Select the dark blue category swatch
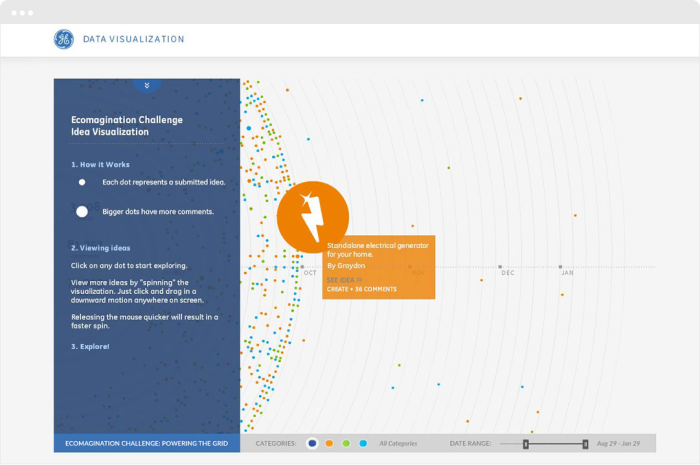 [x=312, y=444]
